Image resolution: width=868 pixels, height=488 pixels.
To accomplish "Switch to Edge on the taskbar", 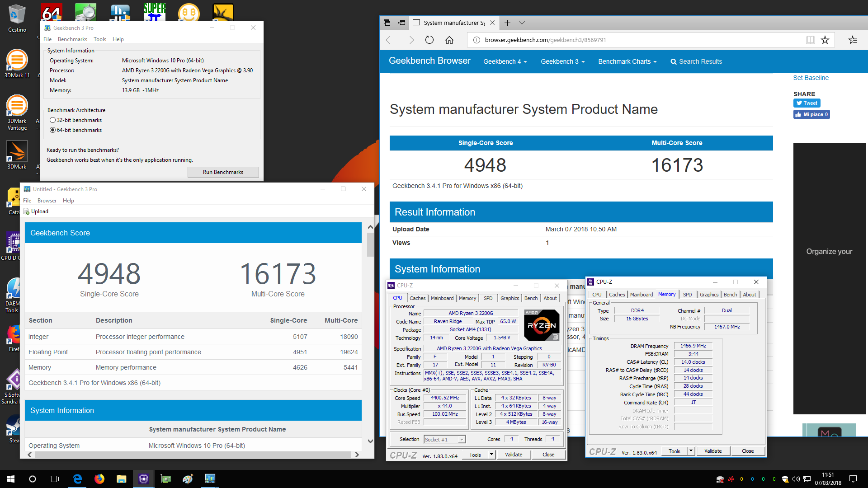I will tap(77, 479).
